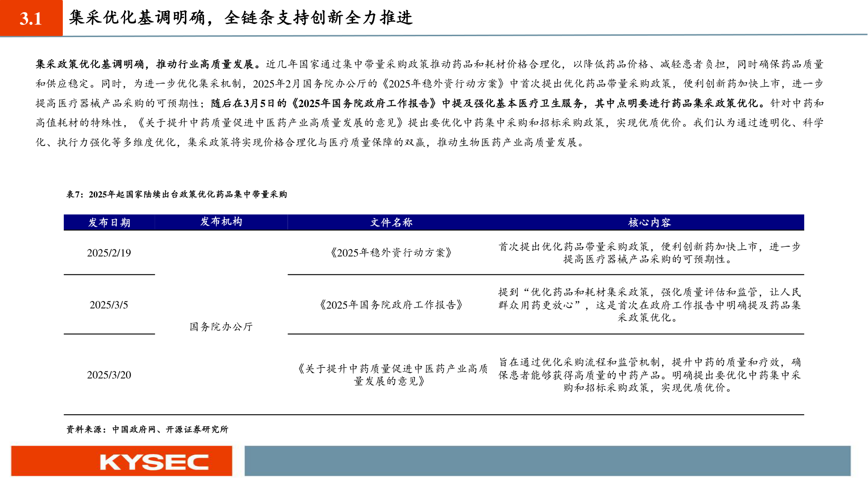This screenshot has height=488, width=868.
Task: Select the 核心内容 column header
Action: click(650, 222)
